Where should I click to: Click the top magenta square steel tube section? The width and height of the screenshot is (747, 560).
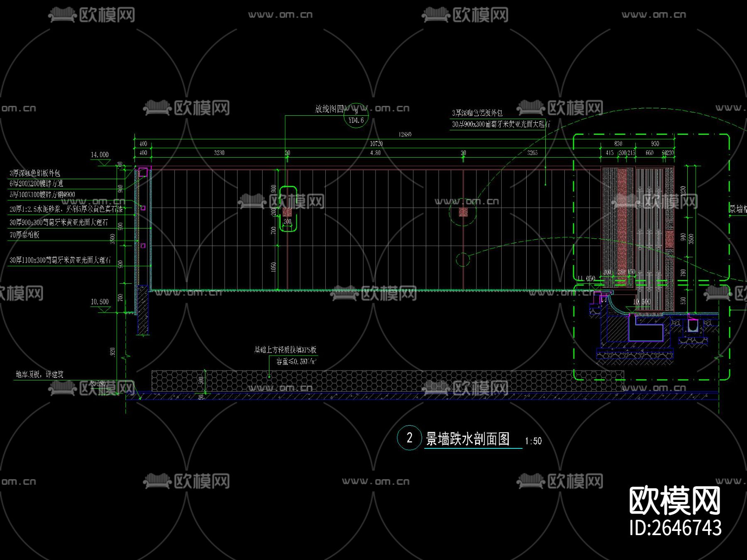click(143, 172)
